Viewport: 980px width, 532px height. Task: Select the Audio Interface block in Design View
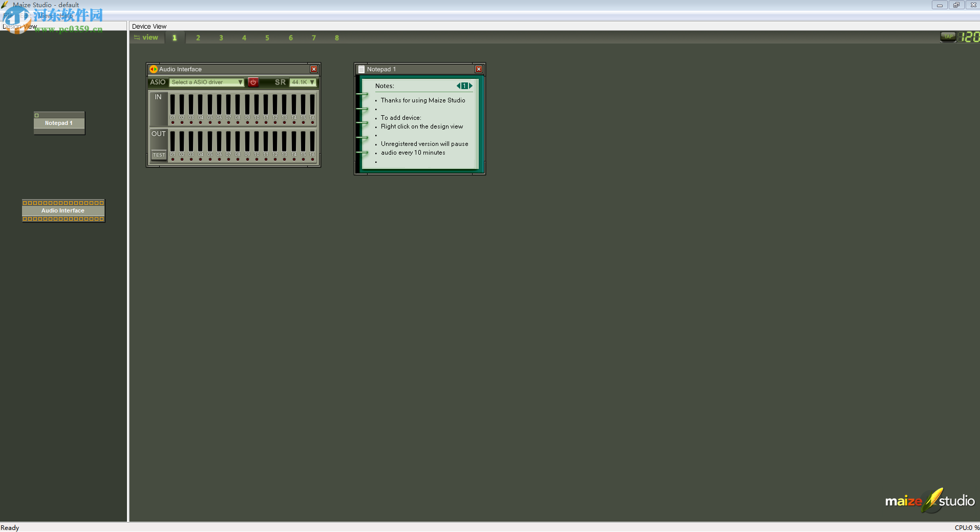[63, 210]
